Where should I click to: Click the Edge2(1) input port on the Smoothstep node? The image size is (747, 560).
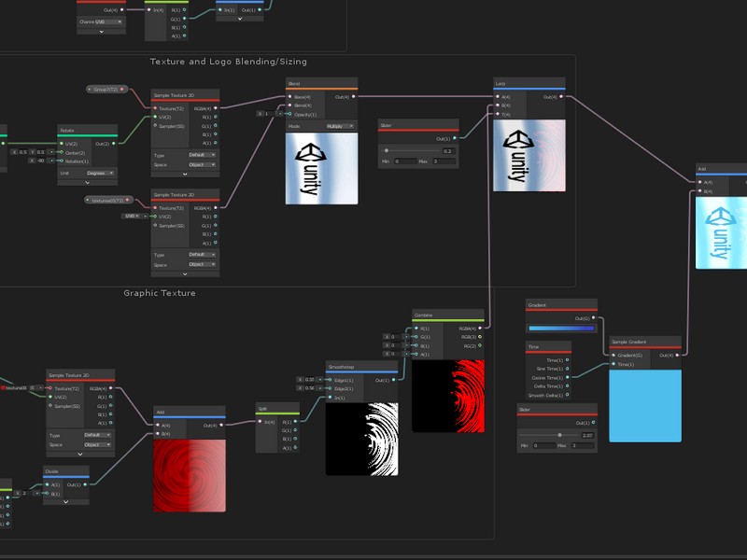click(x=330, y=388)
